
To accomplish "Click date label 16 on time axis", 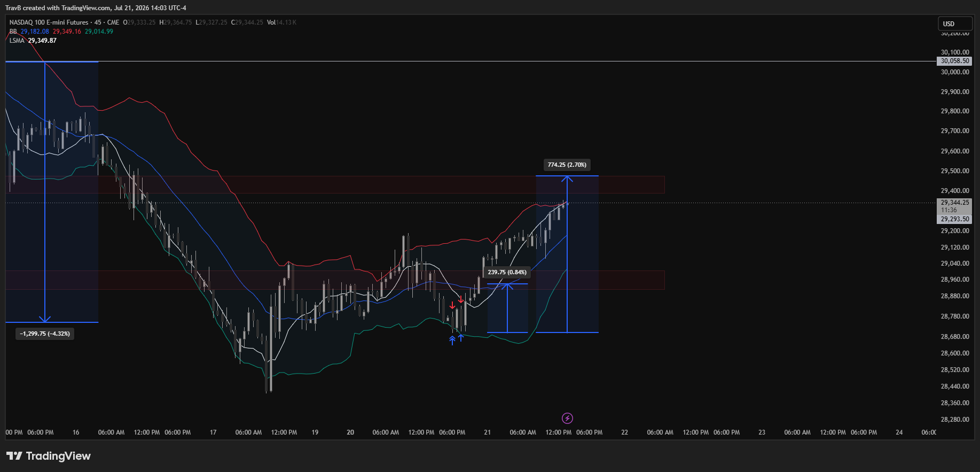I will (x=76, y=432).
